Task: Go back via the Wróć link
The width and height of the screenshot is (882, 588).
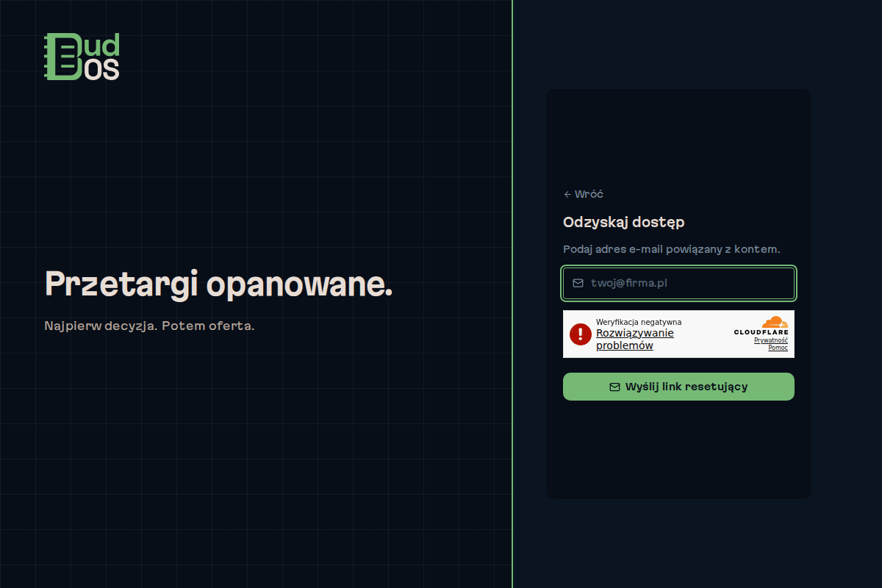Action: pyautogui.click(x=584, y=194)
